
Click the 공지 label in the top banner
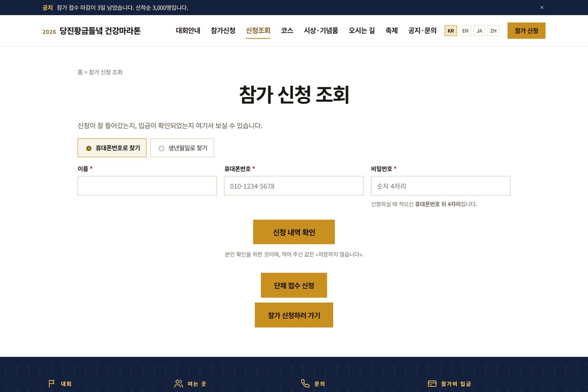pos(48,7)
